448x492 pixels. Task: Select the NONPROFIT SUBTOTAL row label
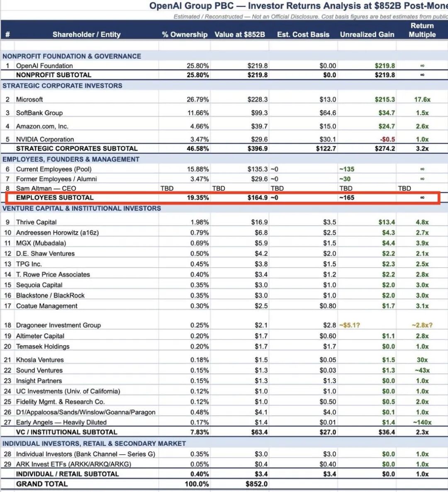coord(54,75)
